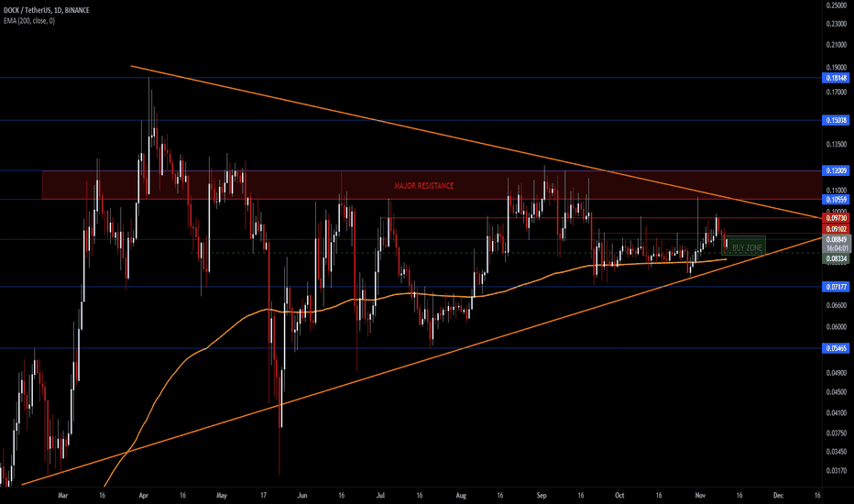This screenshot has height=504, width=854.
Task: Click the 0.18148 blue price label
Action: click(x=836, y=78)
